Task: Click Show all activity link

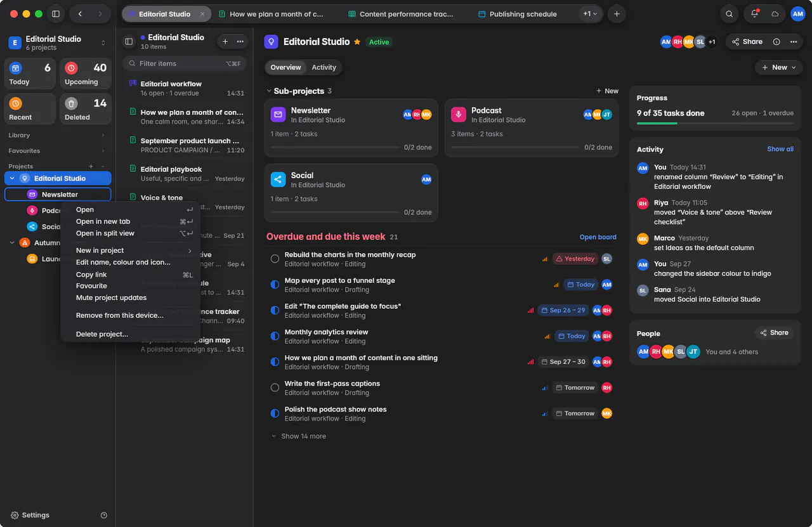Action: click(x=780, y=149)
